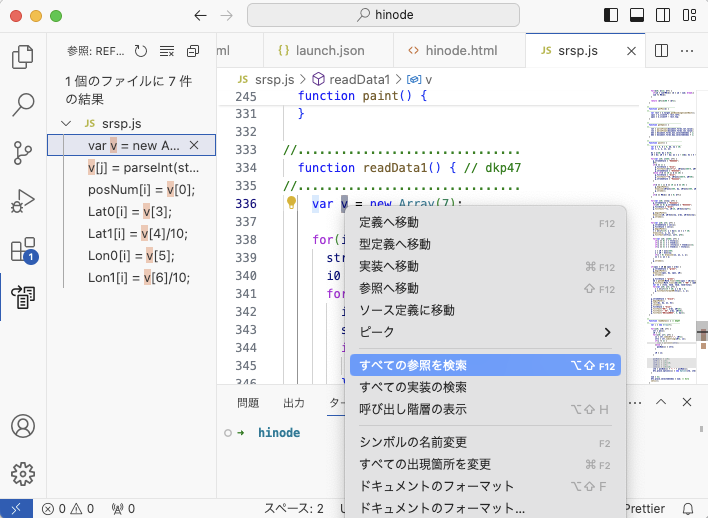Open the notifications bell
708x518 pixels.
click(688, 509)
